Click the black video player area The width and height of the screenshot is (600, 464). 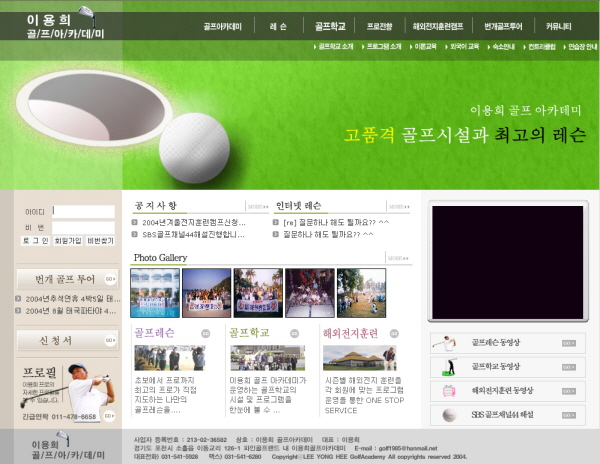click(507, 262)
